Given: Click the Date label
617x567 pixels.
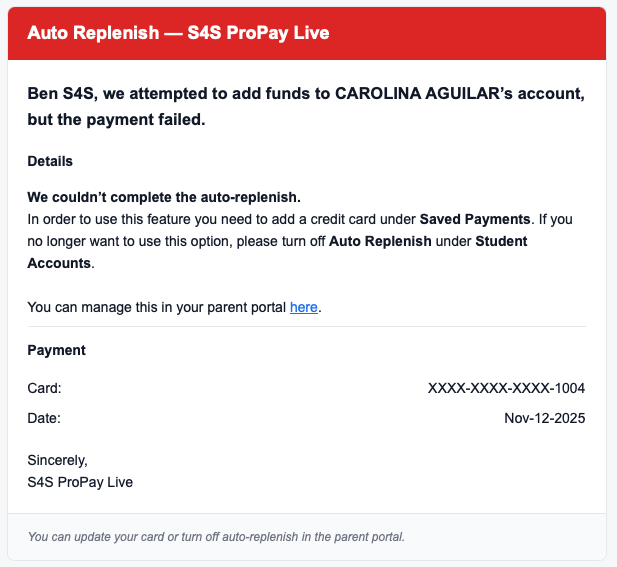Looking at the screenshot, I should (x=44, y=418).
